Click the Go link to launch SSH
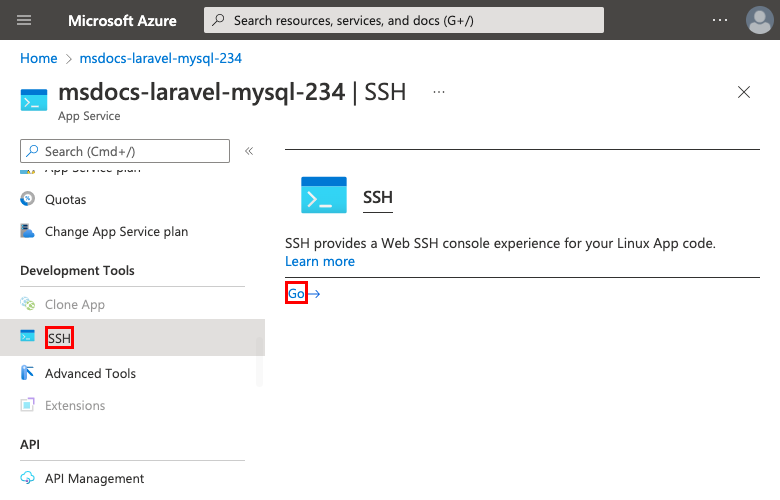This screenshot has width=780, height=500. (x=297, y=294)
